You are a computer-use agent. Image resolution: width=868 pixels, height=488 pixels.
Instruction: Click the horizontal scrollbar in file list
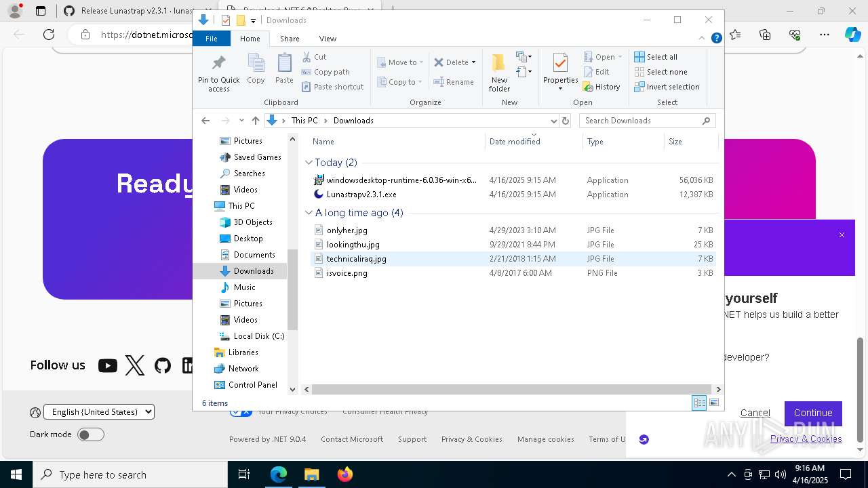[x=512, y=390]
